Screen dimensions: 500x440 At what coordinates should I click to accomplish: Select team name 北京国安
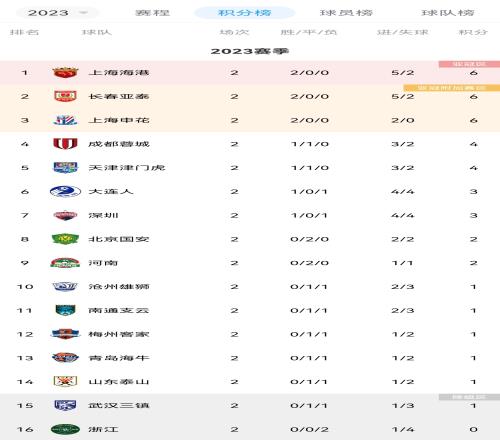click(x=119, y=239)
